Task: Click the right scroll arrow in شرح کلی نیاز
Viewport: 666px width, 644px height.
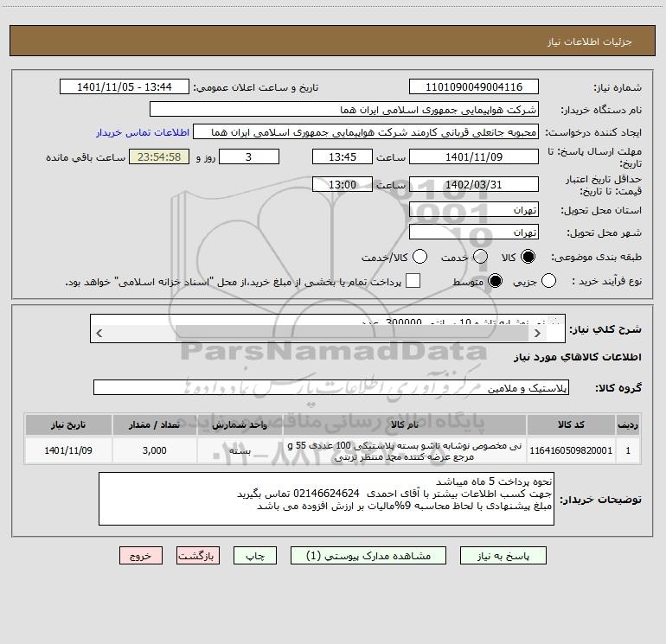Action: click(x=537, y=334)
